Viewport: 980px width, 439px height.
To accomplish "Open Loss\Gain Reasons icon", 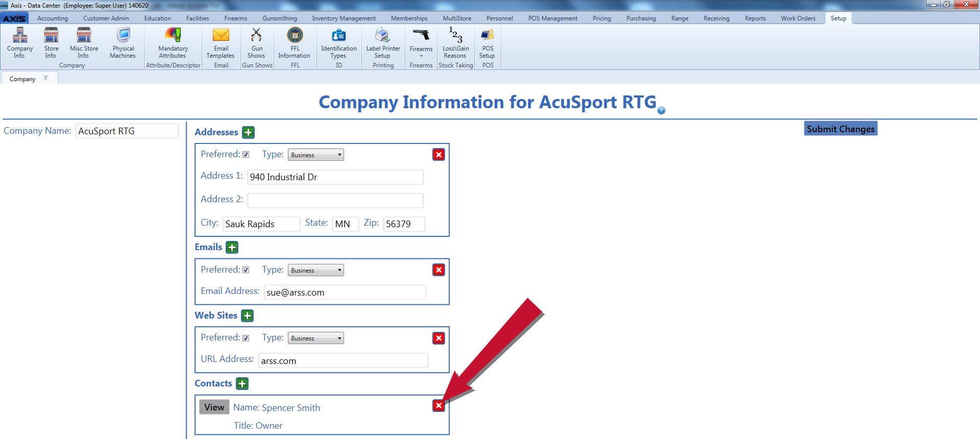I will [455, 43].
